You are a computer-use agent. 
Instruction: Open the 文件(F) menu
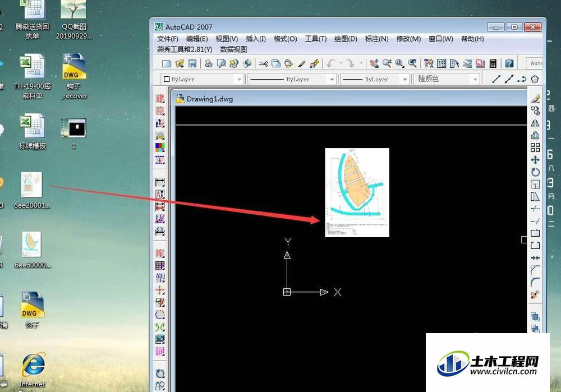(x=167, y=39)
